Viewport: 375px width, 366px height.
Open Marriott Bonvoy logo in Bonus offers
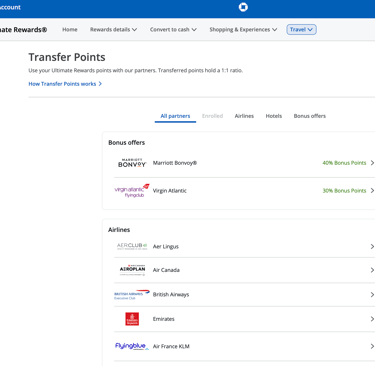click(132, 163)
